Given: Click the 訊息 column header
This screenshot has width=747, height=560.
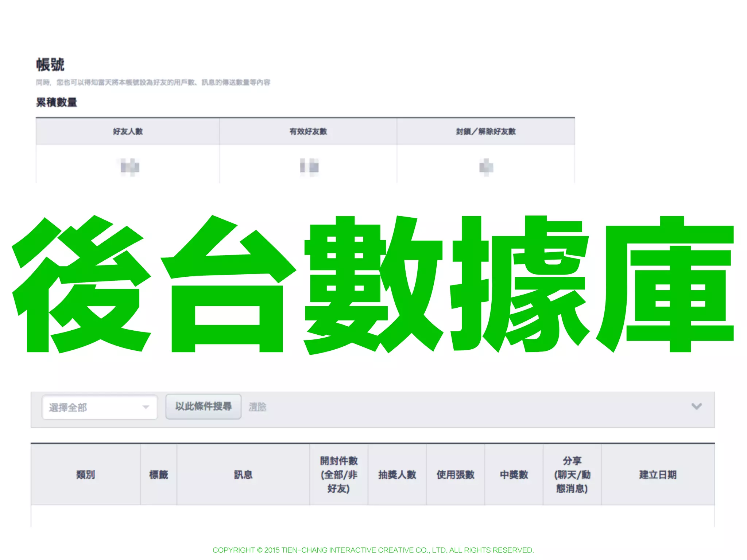Looking at the screenshot, I should click(243, 474).
